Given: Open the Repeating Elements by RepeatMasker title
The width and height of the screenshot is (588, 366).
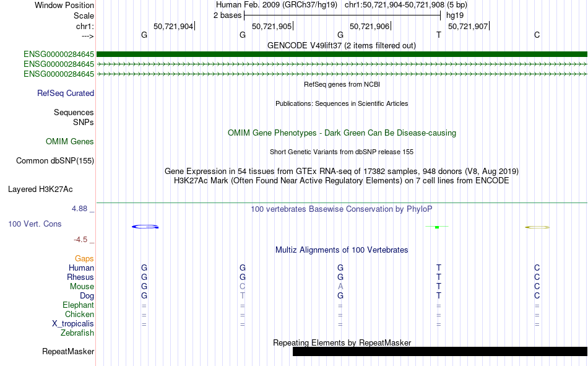Looking at the screenshot, I should point(342,342).
